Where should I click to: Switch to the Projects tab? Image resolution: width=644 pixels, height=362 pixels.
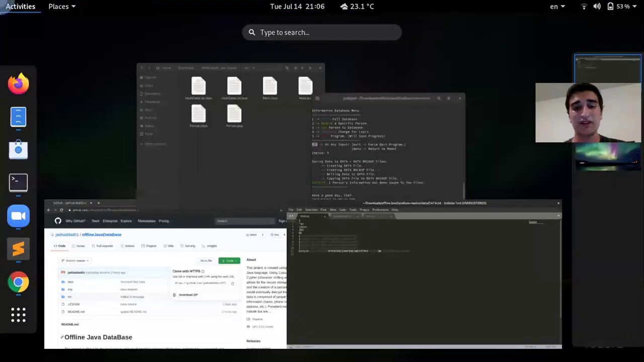pyautogui.click(x=149, y=246)
